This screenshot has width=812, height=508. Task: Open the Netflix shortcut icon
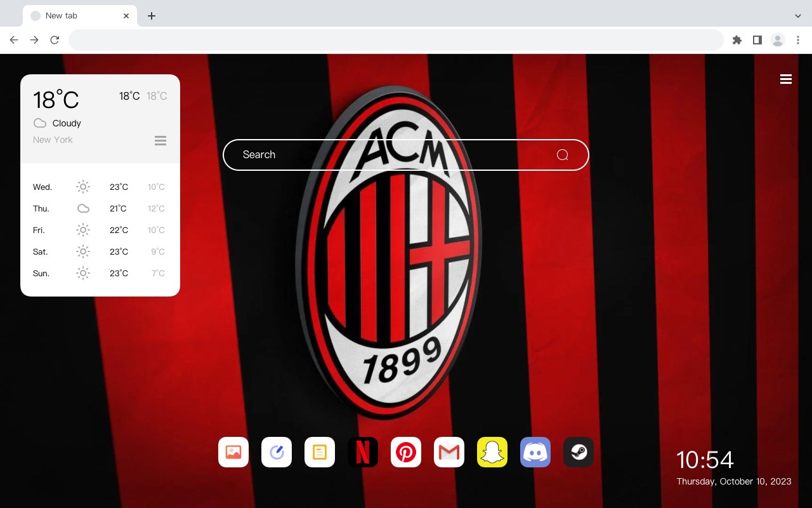[x=363, y=452]
